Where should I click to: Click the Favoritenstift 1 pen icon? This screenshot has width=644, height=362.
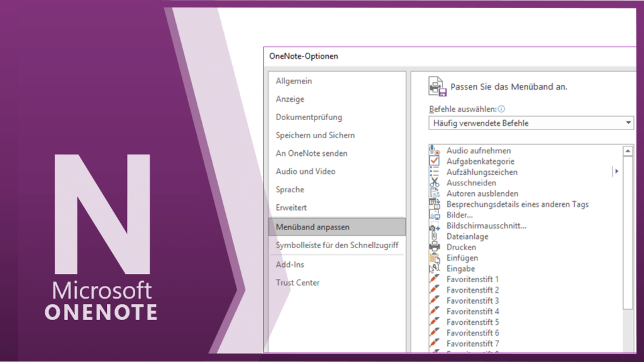coord(435,279)
